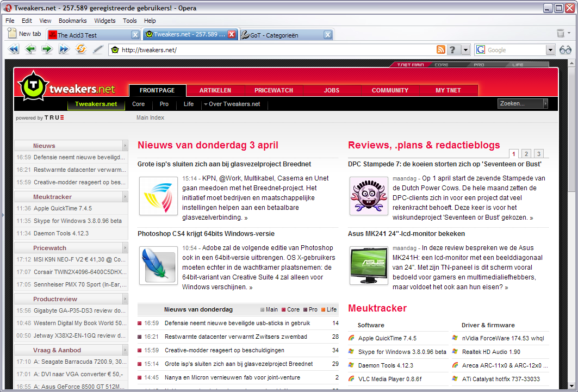This screenshot has width=578, height=392.
Task: Switch to The Acid3 Test tab
Action: pos(89,35)
